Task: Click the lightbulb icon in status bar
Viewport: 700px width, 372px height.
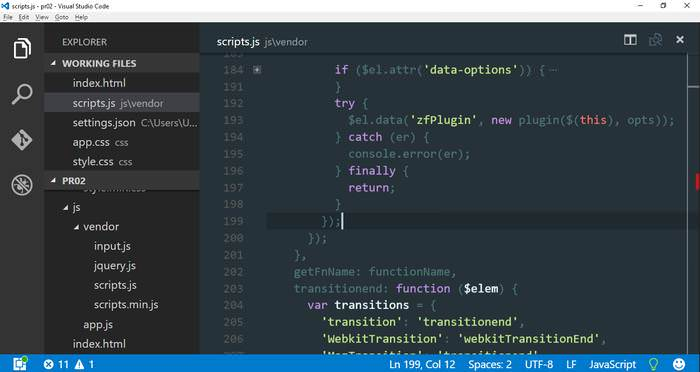Action: pos(654,364)
